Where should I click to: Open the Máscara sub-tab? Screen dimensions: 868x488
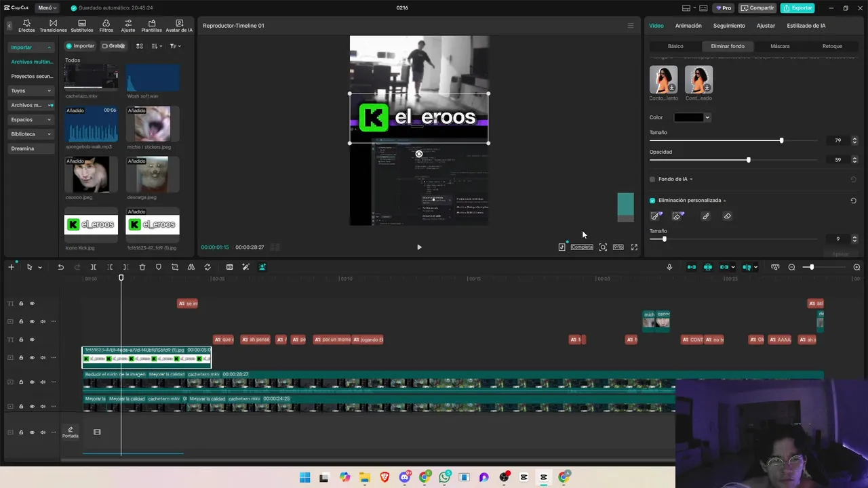coord(780,46)
